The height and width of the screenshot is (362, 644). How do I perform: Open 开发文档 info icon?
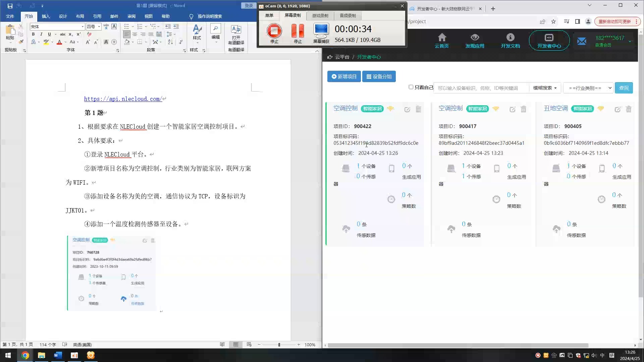(510, 37)
